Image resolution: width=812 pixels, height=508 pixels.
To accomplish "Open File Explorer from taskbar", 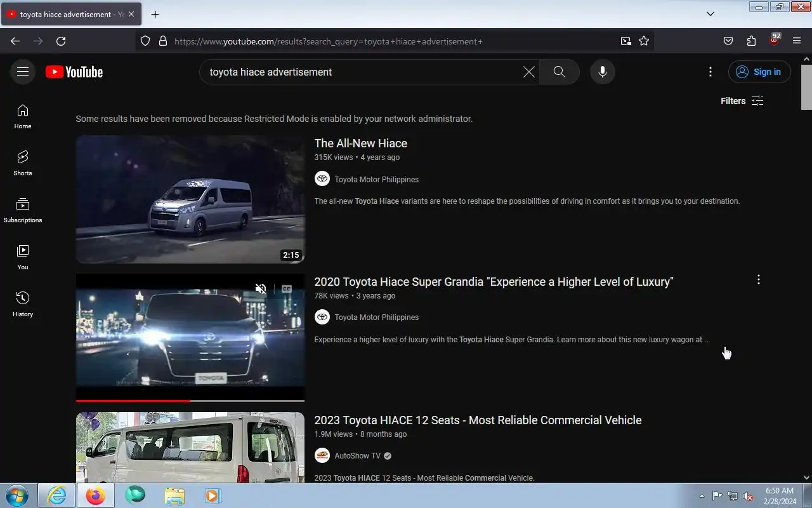I will pyautogui.click(x=174, y=495).
